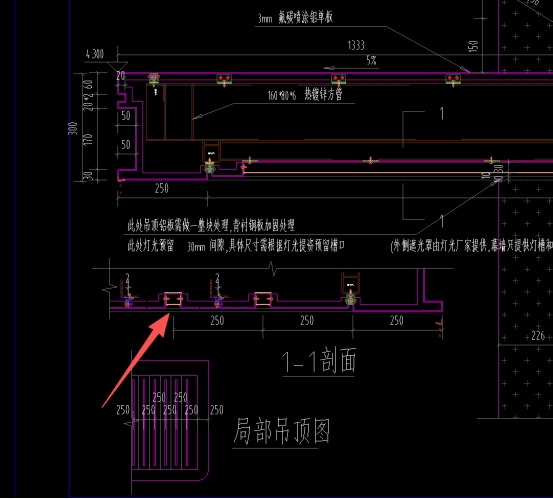This screenshot has width=553, height=499.
Task: Click the note starting with 外侧遮光罩由灯光厂家提供
Action: [471, 245]
